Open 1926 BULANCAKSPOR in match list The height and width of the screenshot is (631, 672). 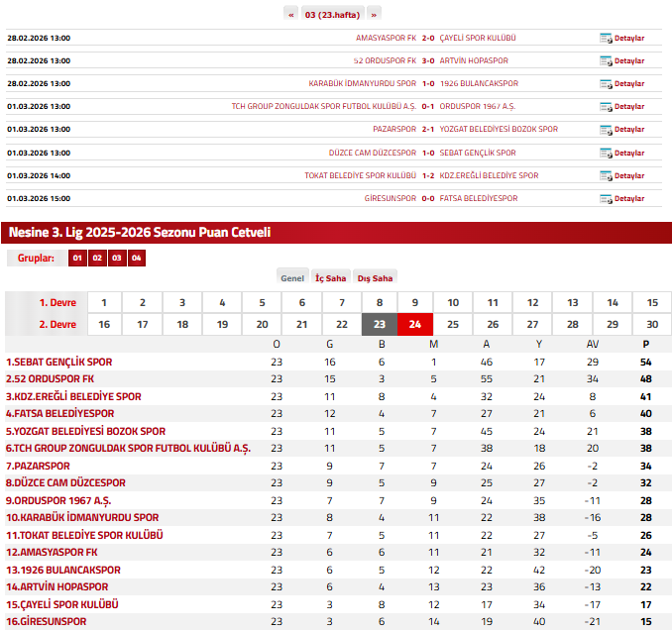[479, 83]
